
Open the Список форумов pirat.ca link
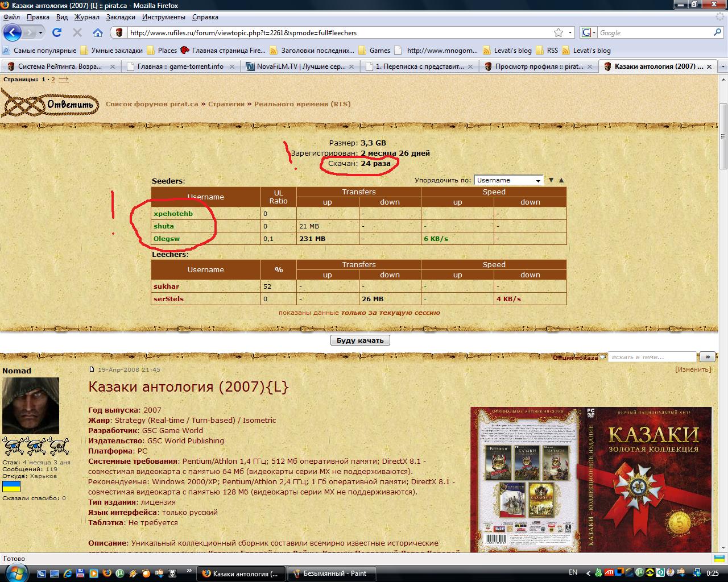click(x=152, y=104)
